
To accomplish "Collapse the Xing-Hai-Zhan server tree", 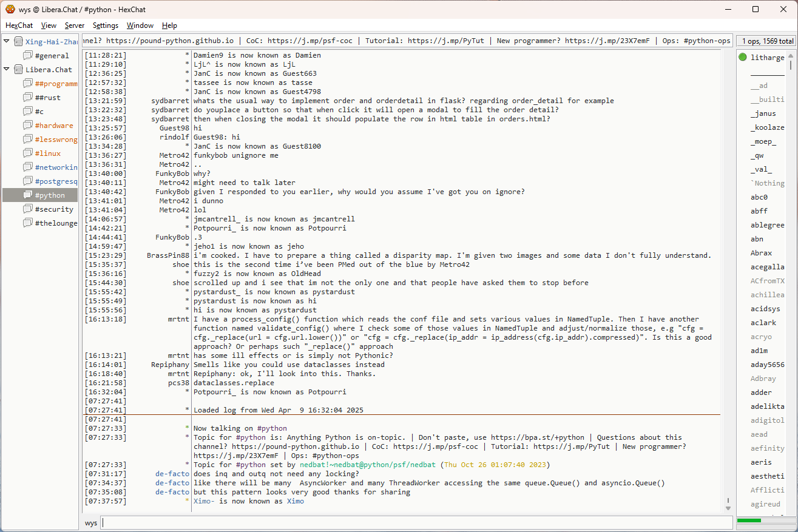I will 7,42.
